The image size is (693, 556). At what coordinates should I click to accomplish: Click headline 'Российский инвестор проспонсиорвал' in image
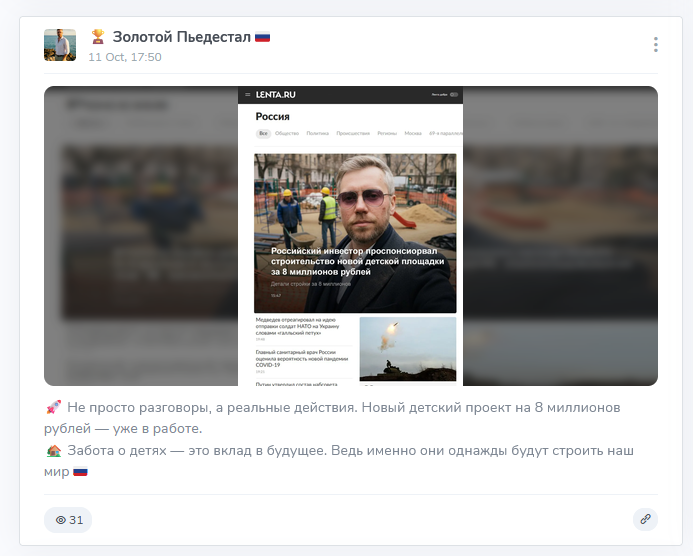358,261
